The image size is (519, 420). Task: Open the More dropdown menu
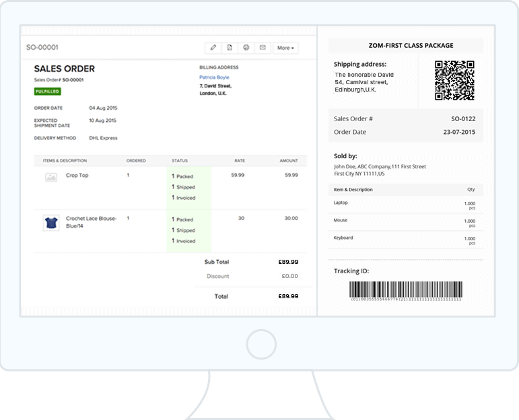tap(285, 48)
